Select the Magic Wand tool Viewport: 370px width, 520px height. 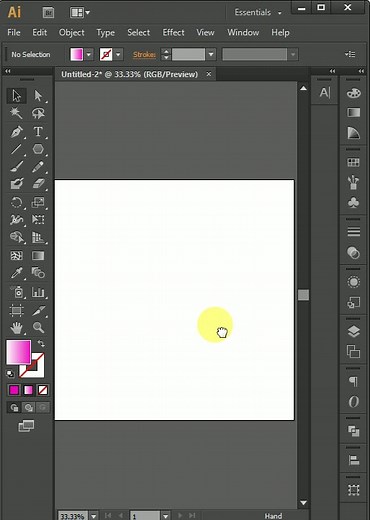point(16,113)
